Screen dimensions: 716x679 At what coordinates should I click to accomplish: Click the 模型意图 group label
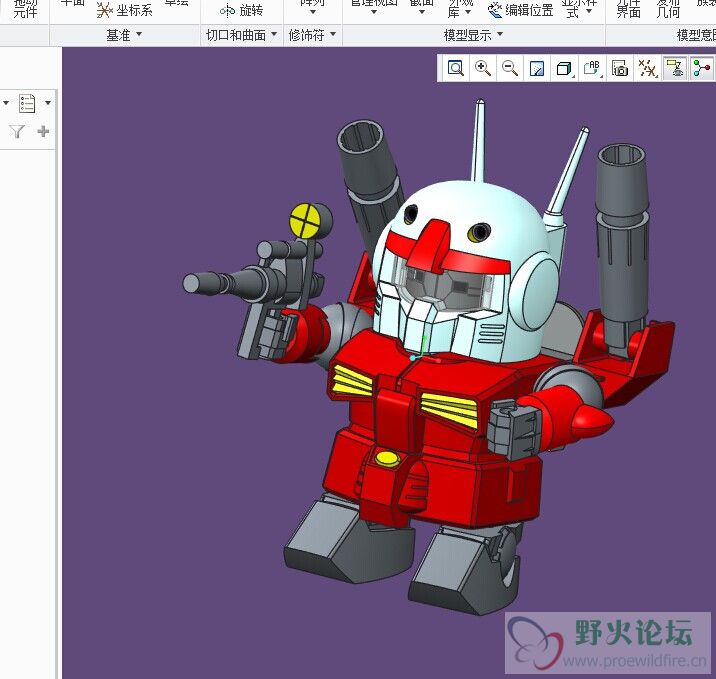[x=696, y=35]
